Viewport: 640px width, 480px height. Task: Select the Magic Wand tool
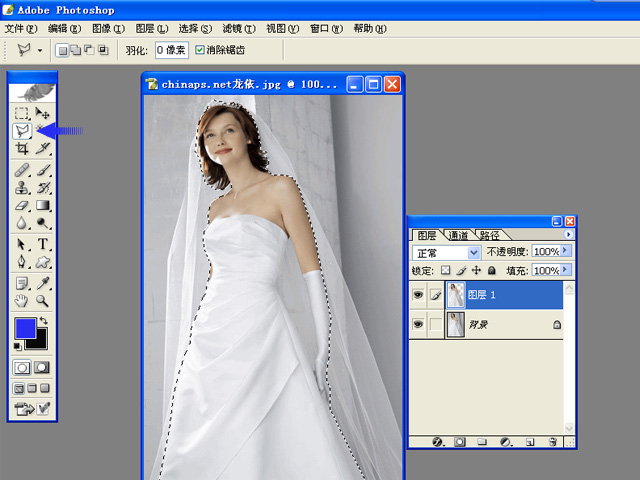click(39, 128)
